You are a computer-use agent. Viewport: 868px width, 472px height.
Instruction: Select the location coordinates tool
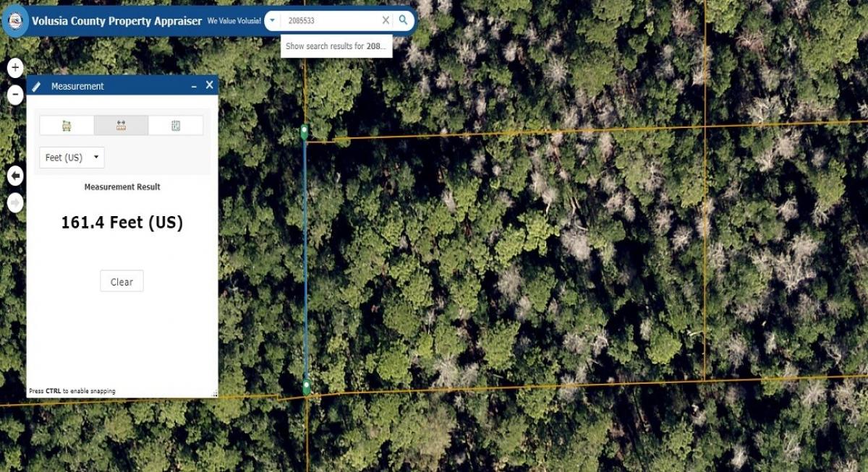[x=176, y=124]
